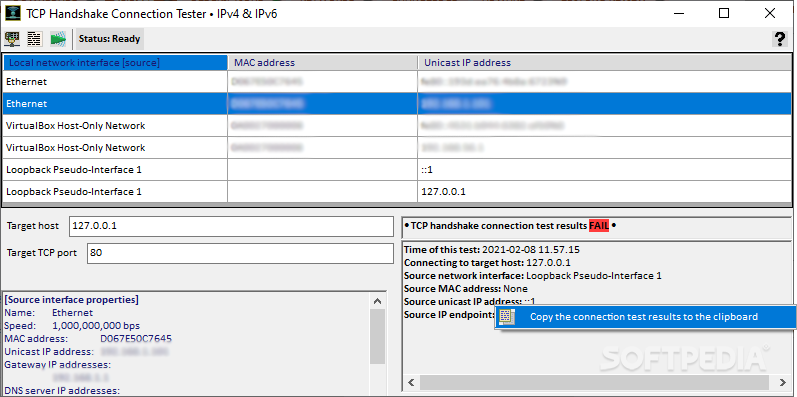The image size is (797, 397).
Task: Start the connection test with green arrow icon
Action: click(x=58, y=39)
